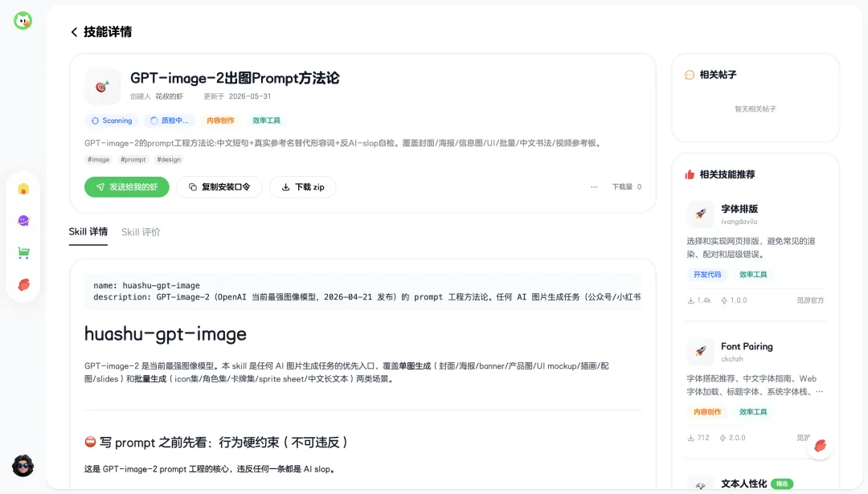Click the author name ckchzh
Screen dimensions: 868x494
(x=732, y=359)
